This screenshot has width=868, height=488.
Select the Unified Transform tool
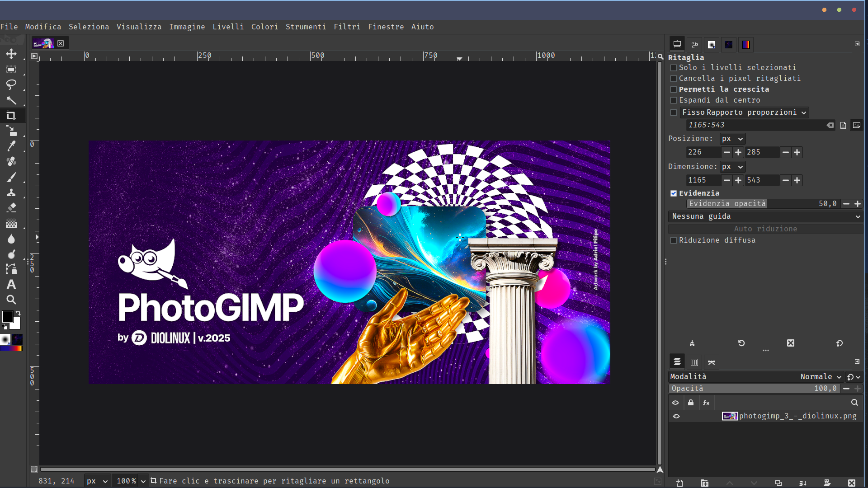pos(11,131)
